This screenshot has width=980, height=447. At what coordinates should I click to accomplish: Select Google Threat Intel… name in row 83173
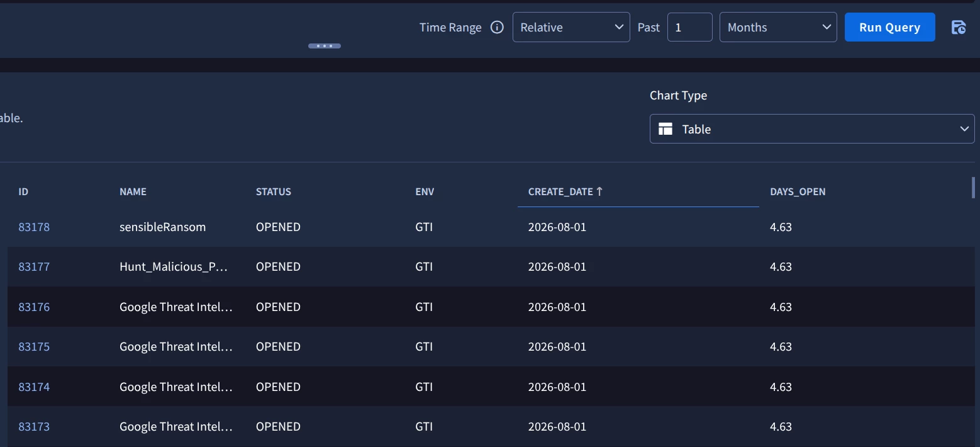click(x=176, y=426)
